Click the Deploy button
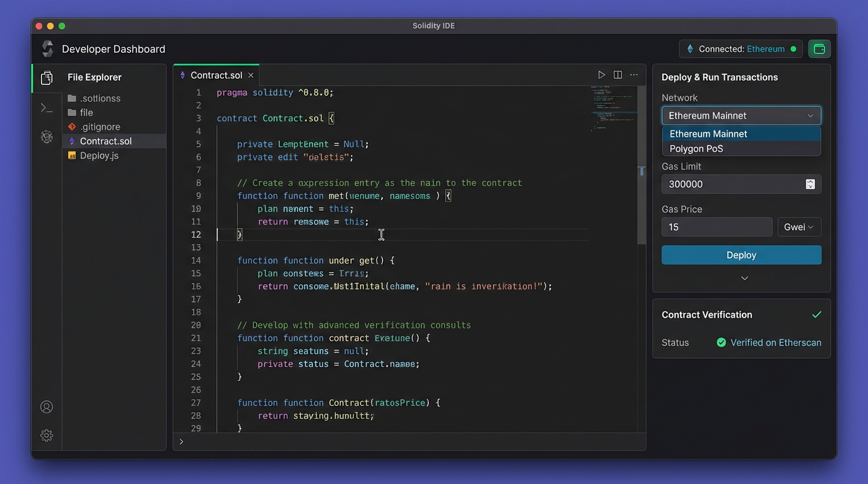868x484 pixels. (741, 255)
